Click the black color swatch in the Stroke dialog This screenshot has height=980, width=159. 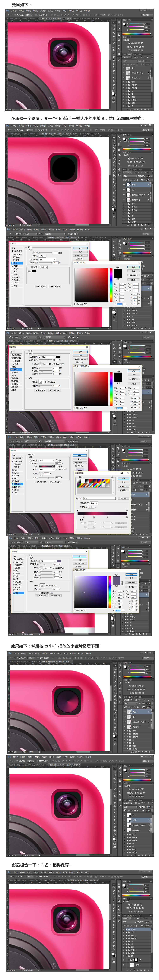pyautogui.click(x=34, y=271)
